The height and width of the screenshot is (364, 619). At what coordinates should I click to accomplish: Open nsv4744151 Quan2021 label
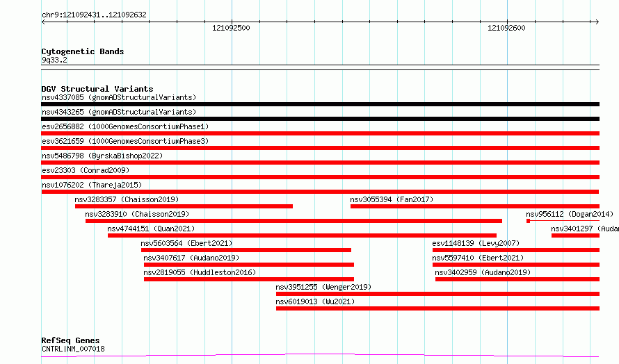151,229
